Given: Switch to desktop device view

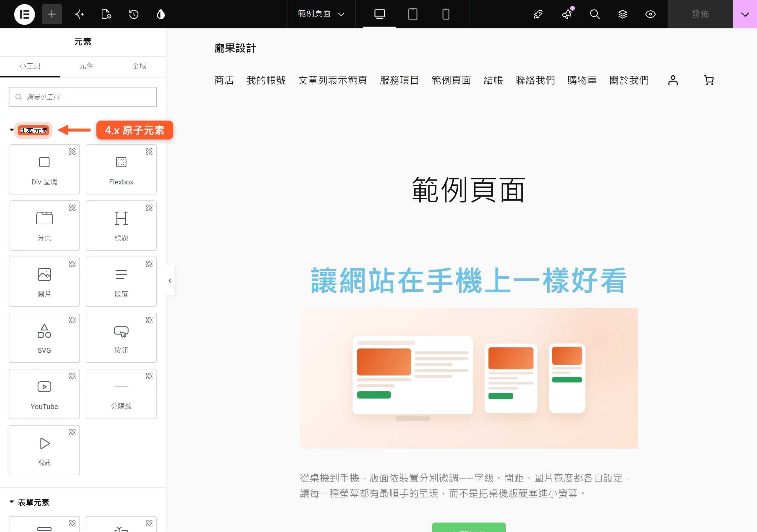Looking at the screenshot, I should 379,14.
